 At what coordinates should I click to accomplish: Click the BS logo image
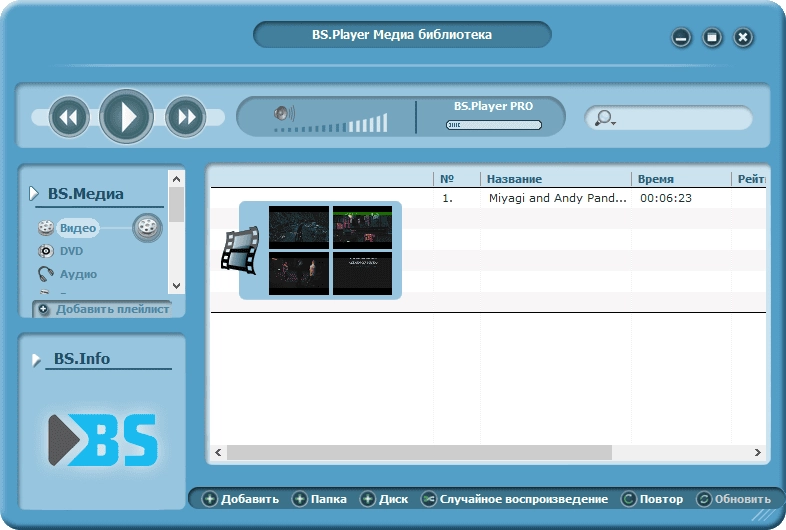coord(103,440)
